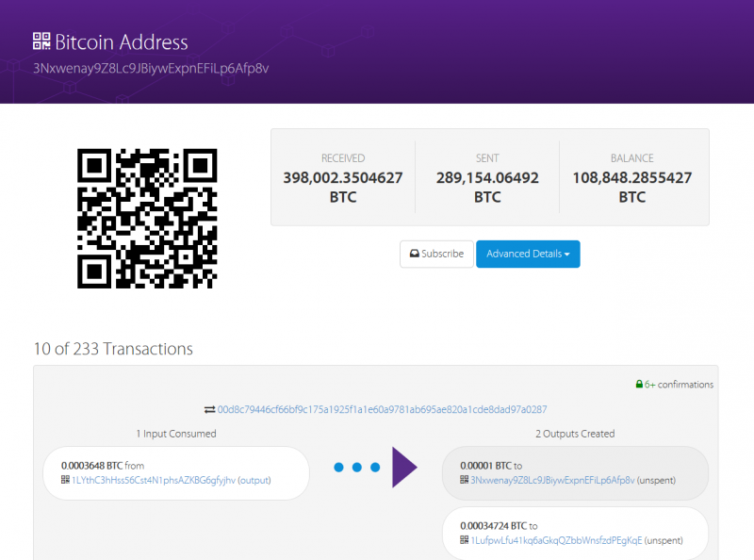Click the Subscribe button's inbox icon

click(x=414, y=254)
